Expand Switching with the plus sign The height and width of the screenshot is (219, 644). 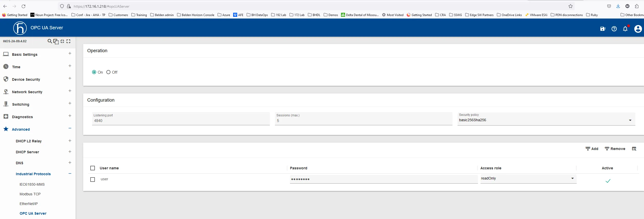coord(70,103)
